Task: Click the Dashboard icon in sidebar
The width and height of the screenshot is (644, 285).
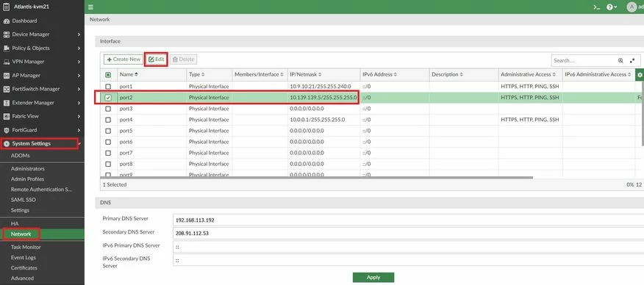Action: tap(6, 21)
